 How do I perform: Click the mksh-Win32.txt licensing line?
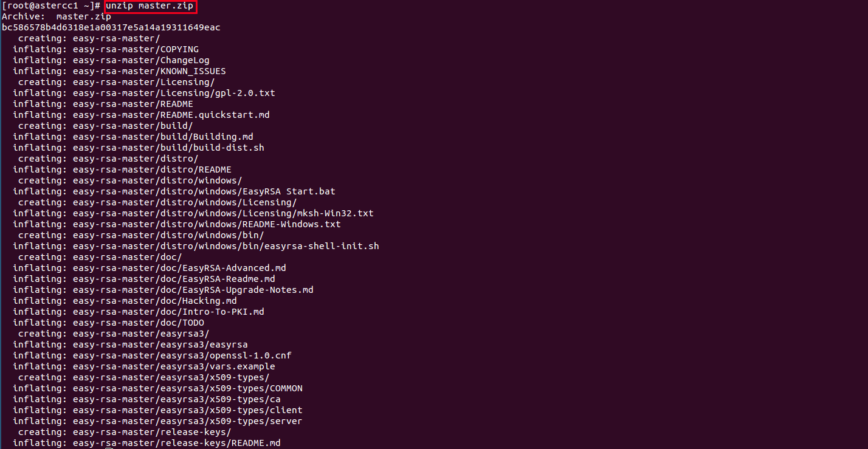(x=193, y=214)
